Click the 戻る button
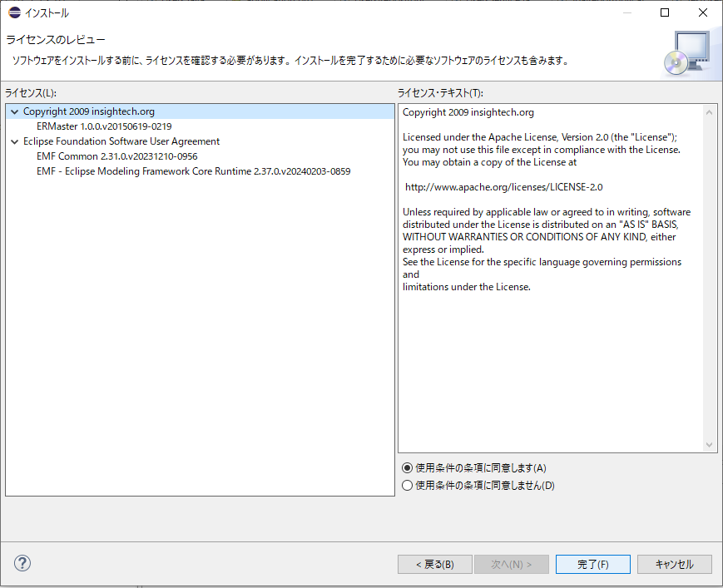Screen dimensions: 723x588 [x=434, y=564]
